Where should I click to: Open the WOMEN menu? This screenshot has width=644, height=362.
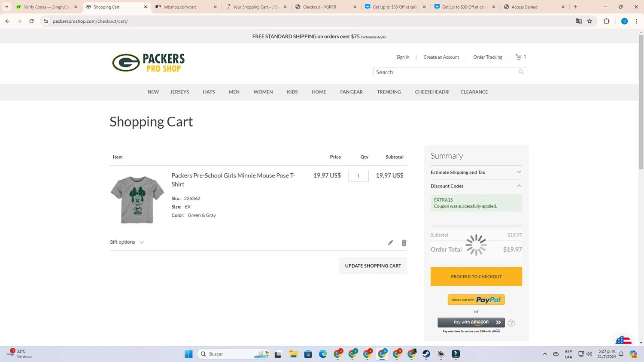click(263, 92)
